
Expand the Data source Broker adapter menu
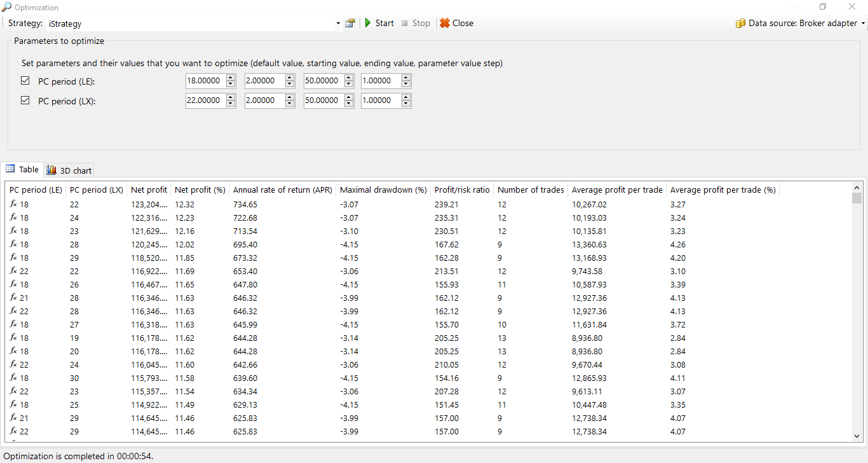tap(863, 24)
